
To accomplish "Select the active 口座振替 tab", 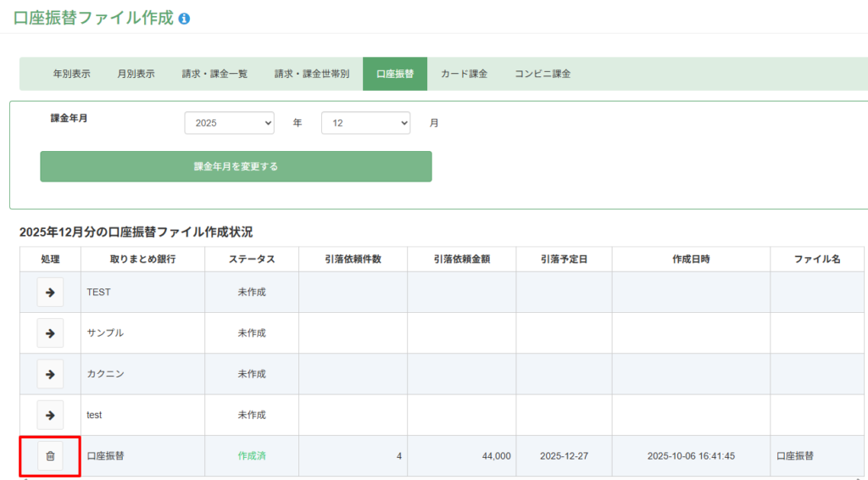I will pyautogui.click(x=395, y=74).
